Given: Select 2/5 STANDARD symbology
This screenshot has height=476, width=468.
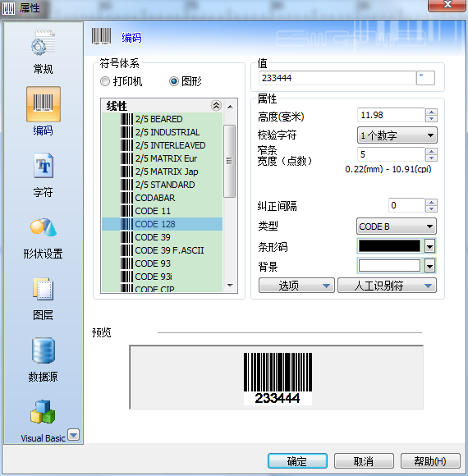Looking at the screenshot, I should pyautogui.click(x=163, y=185).
